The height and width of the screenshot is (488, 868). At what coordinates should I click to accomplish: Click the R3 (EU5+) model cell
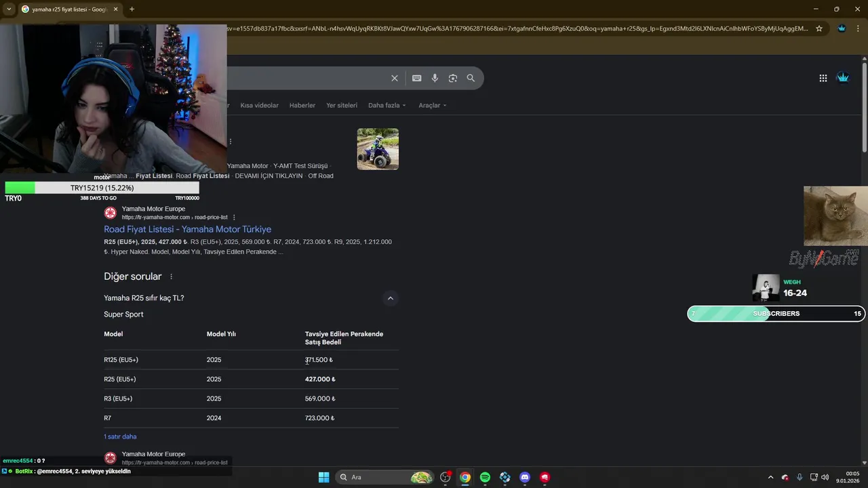pyautogui.click(x=118, y=399)
